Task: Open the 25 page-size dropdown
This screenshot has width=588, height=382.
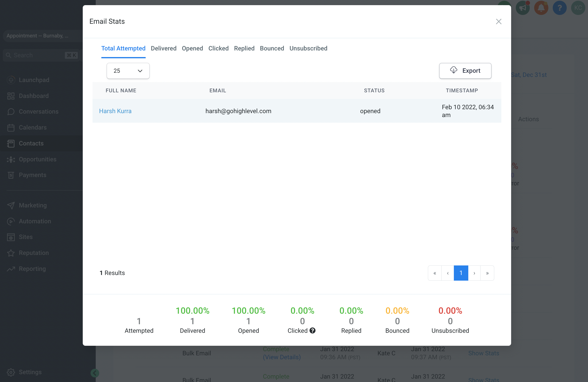Action: (128, 71)
